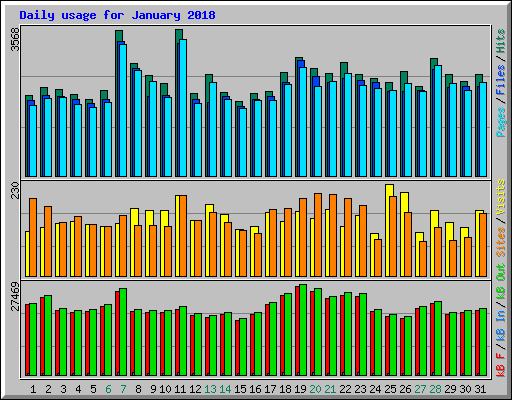Click day label 3 on x-axis
The height and width of the screenshot is (400, 512).
click(63, 389)
